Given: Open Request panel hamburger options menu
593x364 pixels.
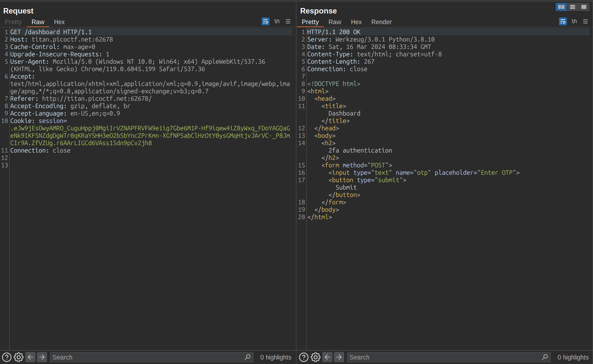Looking at the screenshot, I should point(288,22).
